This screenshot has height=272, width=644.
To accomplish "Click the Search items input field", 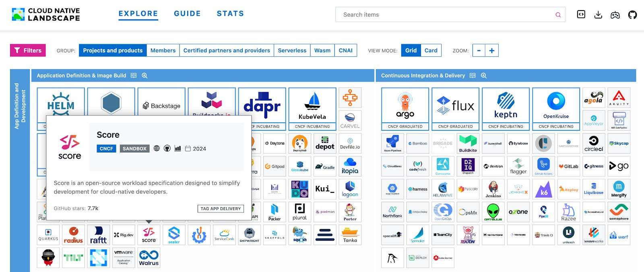I will coord(450,15).
